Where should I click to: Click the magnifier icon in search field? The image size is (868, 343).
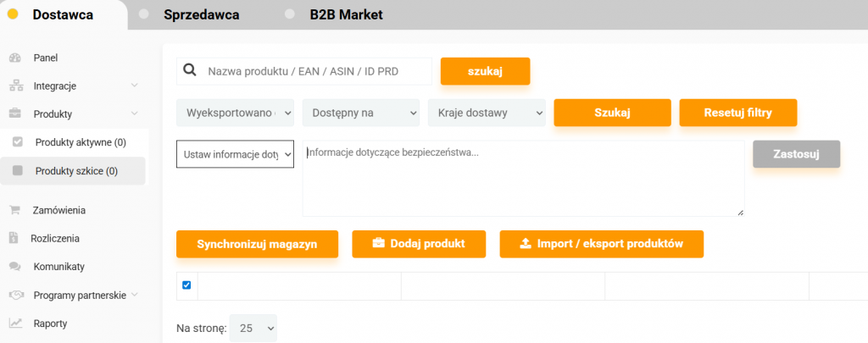pyautogui.click(x=190, y=71)
